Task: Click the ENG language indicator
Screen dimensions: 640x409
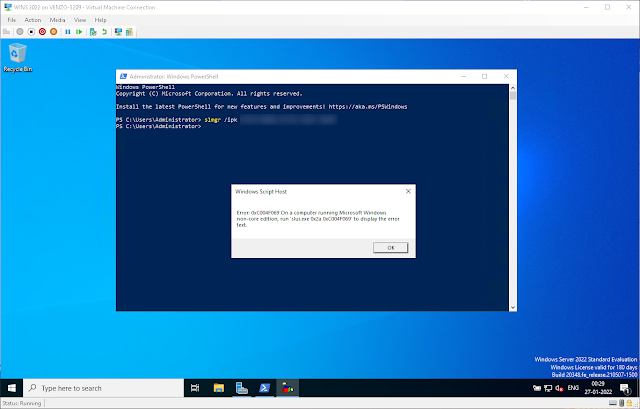Action: click(x=573, y=388)
